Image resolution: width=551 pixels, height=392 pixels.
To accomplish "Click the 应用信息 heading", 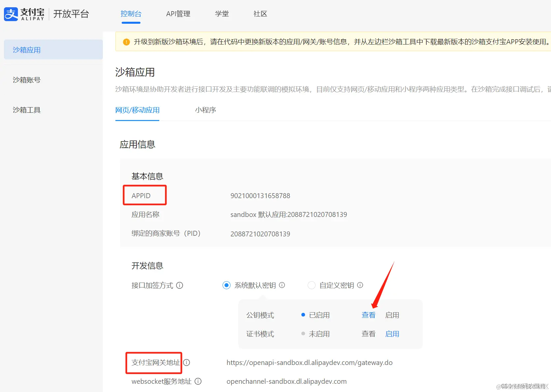I will [137, 144].
